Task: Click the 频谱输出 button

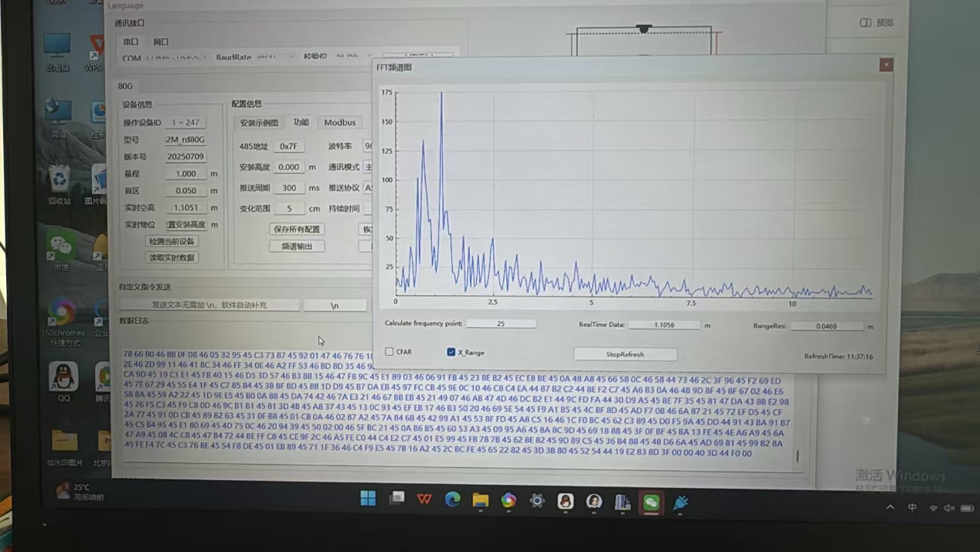Action: pos(297,247)
